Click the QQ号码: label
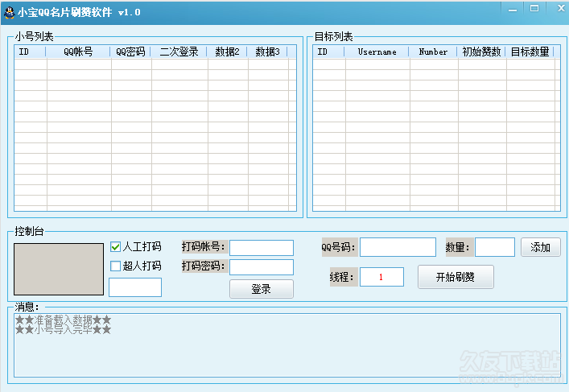Image resolution: width=569 pixels, height=392 pixels. tap(339, 247)
